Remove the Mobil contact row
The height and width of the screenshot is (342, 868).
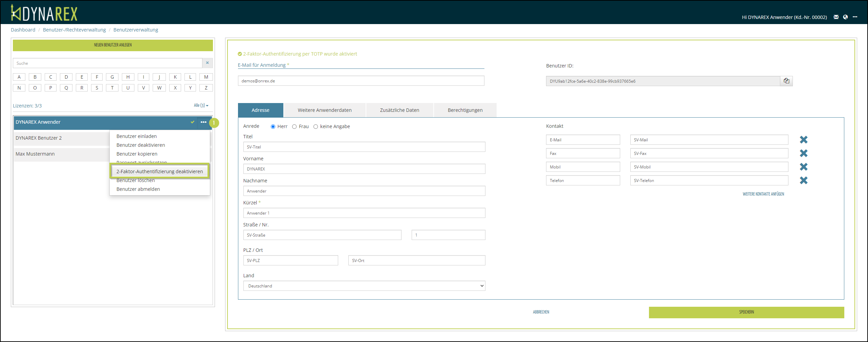[x=803, y=167]
